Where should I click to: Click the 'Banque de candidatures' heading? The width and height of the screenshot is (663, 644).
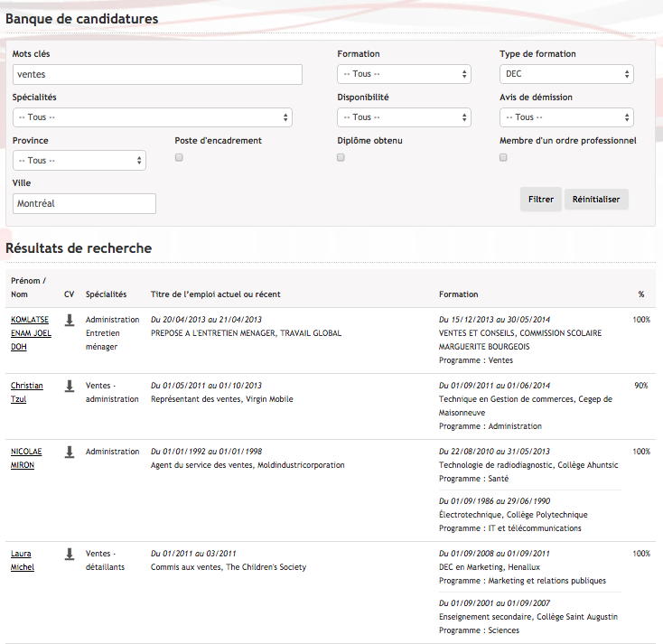pyautogui.click(x=81, y=19)
